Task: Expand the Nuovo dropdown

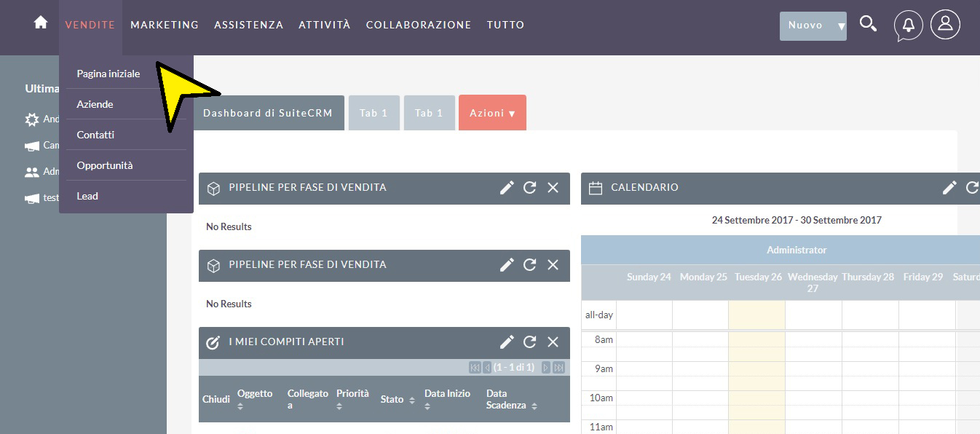Action: 813,25
